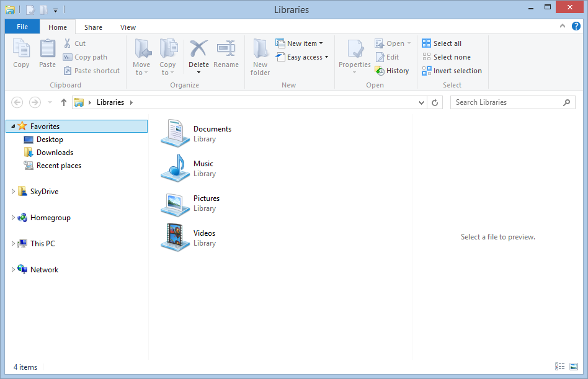Collapse the ribbon with the chevron

click(x=562, y=27)
